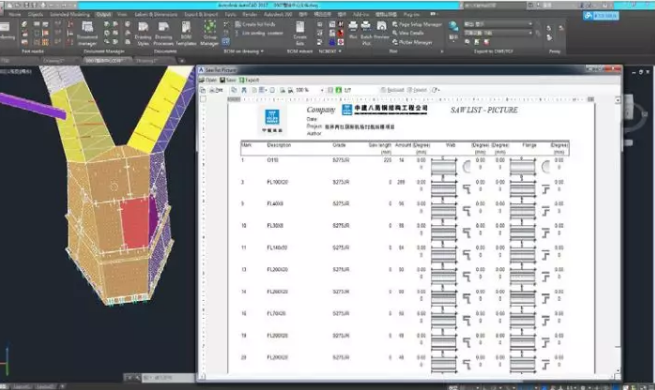Screen dimensions: 655x390
Task: Open Drawing Processes in the ribbon
Action: tap(163, 33)
